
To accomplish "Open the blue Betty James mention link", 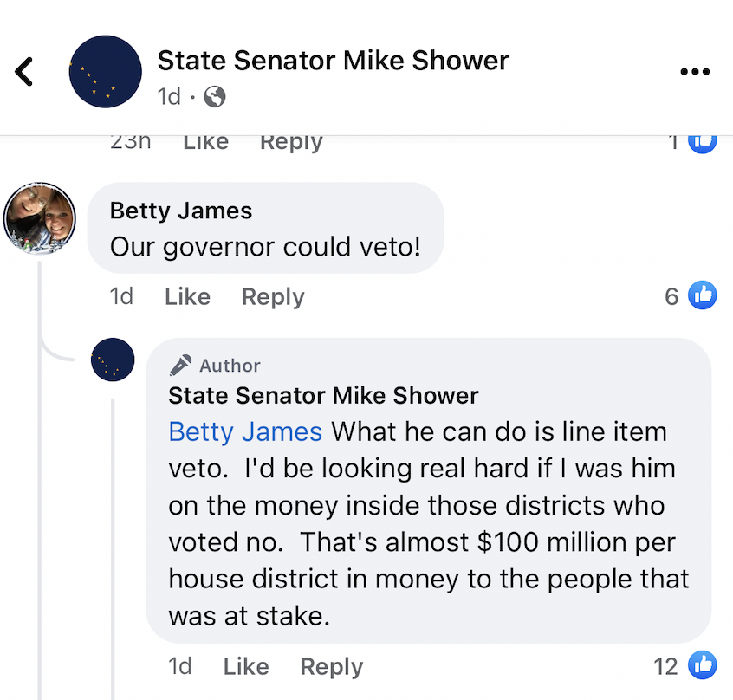I will pyautogui.click(x=245, y=431).
